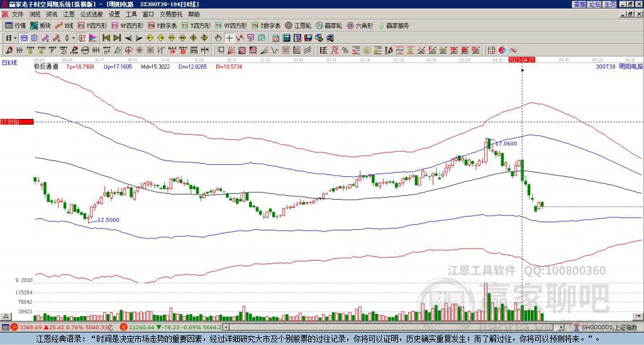Click the 客服 customer service link

[579, 4]
